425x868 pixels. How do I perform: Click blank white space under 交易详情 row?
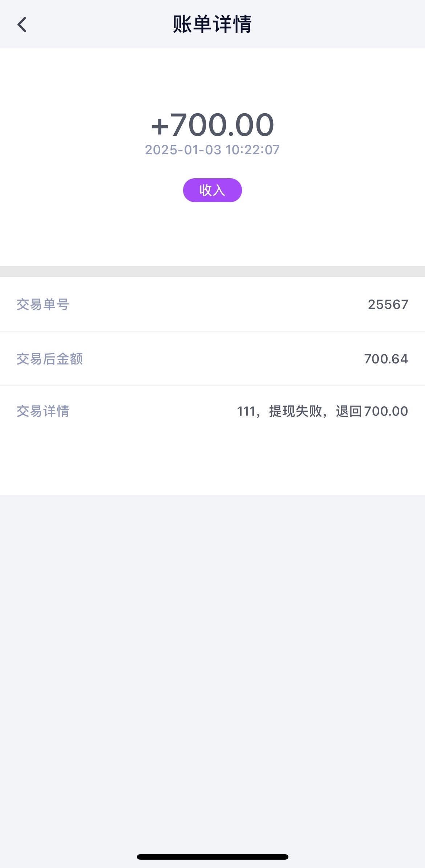[x=212, y=461]
